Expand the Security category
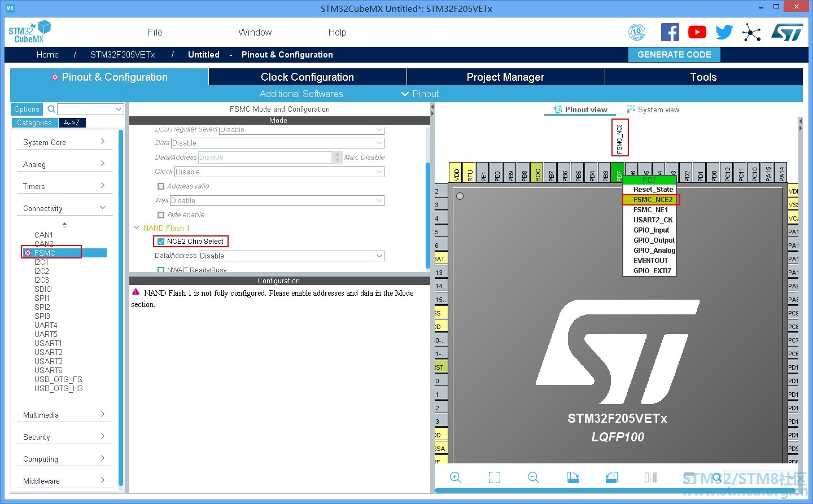 (x=64, y=437)
